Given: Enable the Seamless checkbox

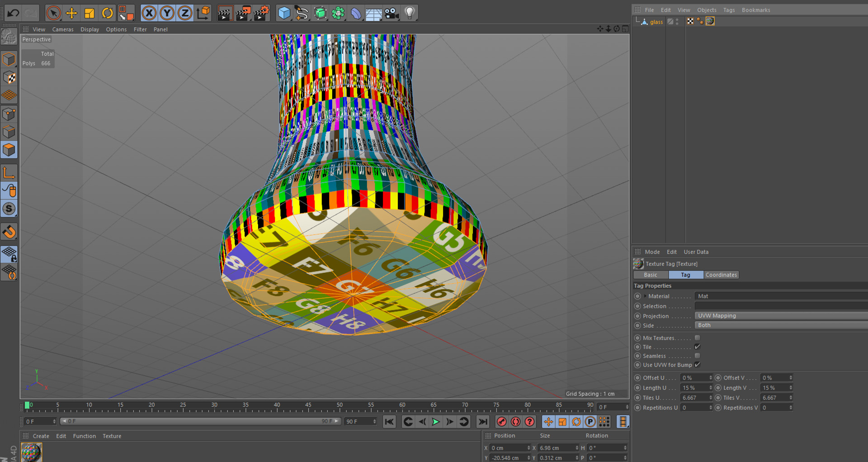Looking at the screenshot, I should point(698,356).
